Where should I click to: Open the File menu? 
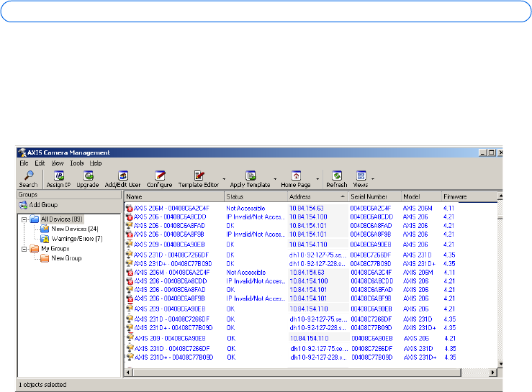[x=24, y=163]
